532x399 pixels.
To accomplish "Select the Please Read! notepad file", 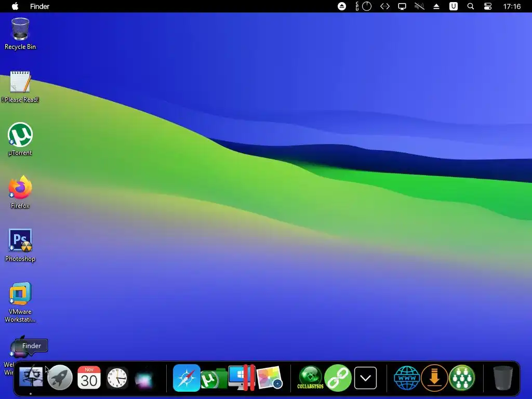I will (x=20, y=87).
